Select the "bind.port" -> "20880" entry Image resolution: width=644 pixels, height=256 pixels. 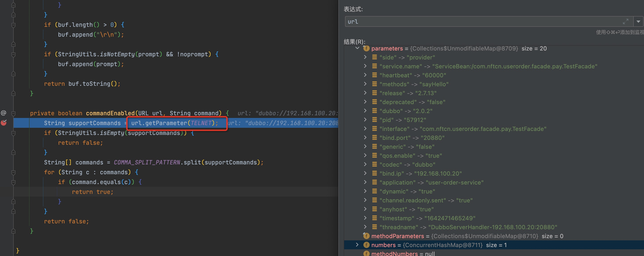click(412, 138)
